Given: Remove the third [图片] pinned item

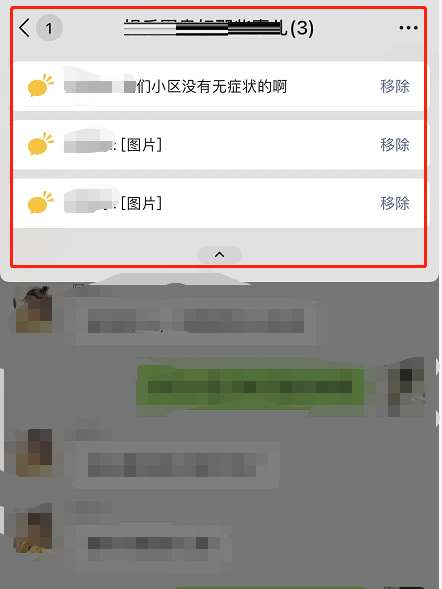Looking at the screenshot, I should coord(395,203).
